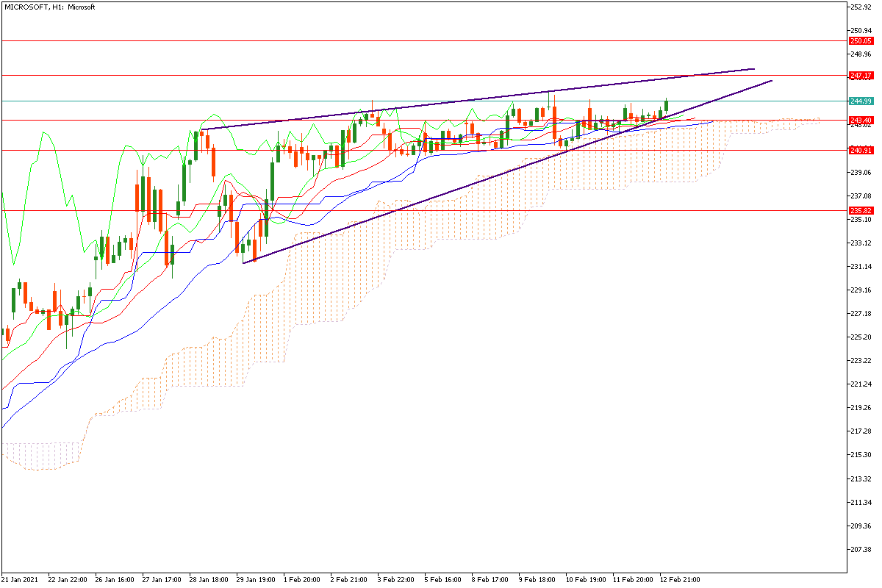
Task: Select the 240.91 red price label
Action: (x=860, y=150)
